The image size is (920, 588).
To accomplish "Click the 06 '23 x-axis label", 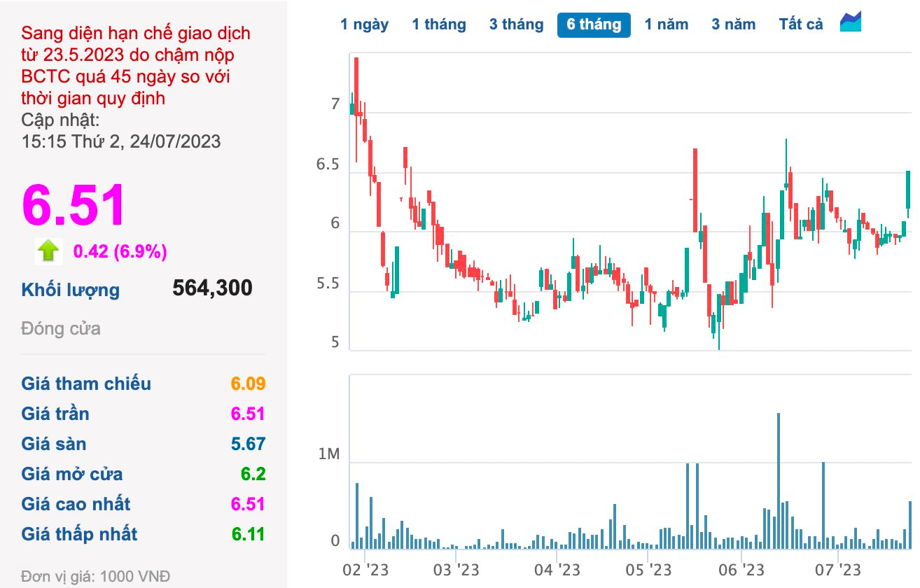I will tap(742, 570).
